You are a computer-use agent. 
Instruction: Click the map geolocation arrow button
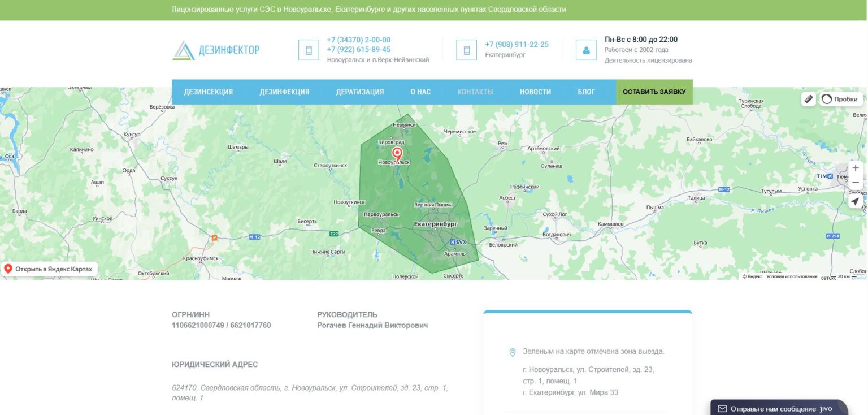click(x=856, y=201)
